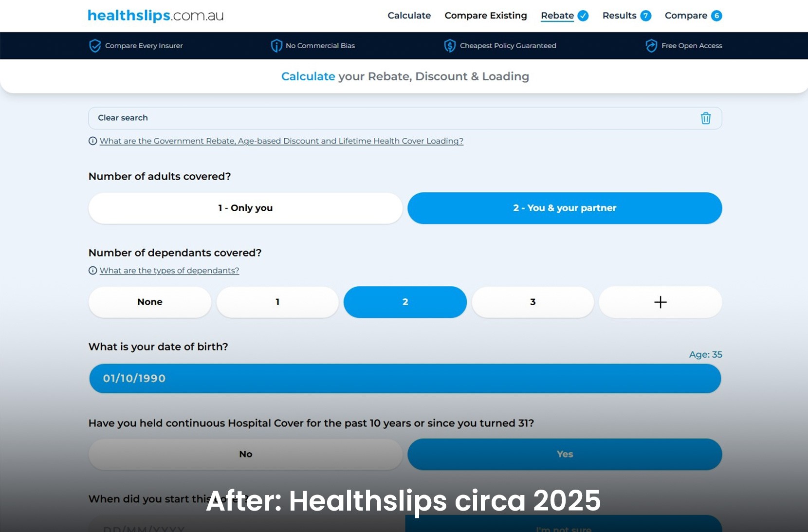Click the Clear search bar

tap(405, 118)
